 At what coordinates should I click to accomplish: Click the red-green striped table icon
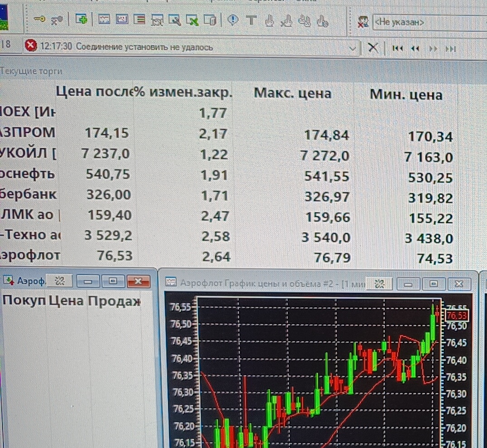click(x=140, y=20)
